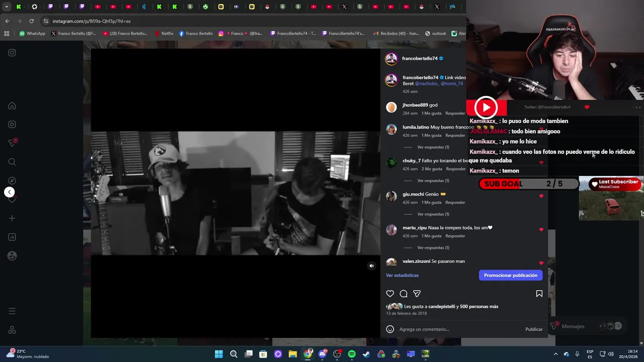Open Instagram logo home link in sidebar
This screenshot has height=362, width=644.
tap(12, 53)
